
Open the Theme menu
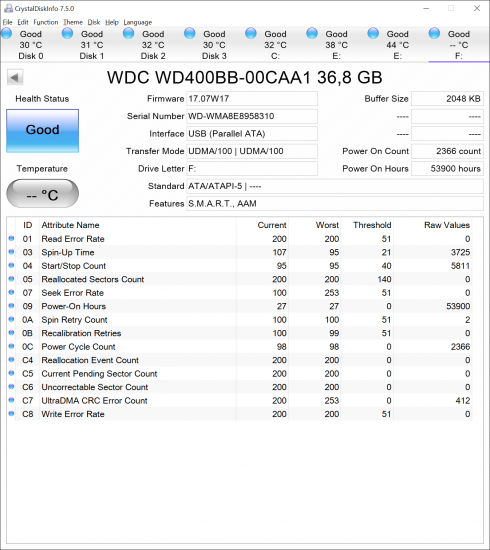coord(73,22)
